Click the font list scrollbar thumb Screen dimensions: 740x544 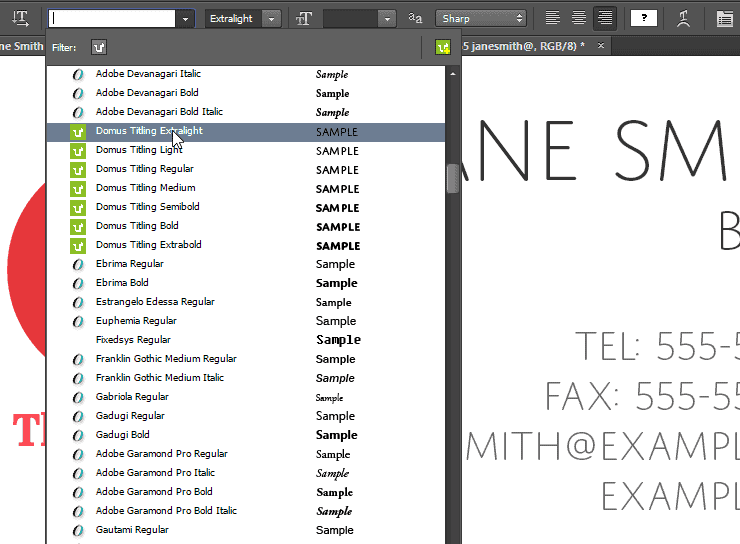coord(453,178)
